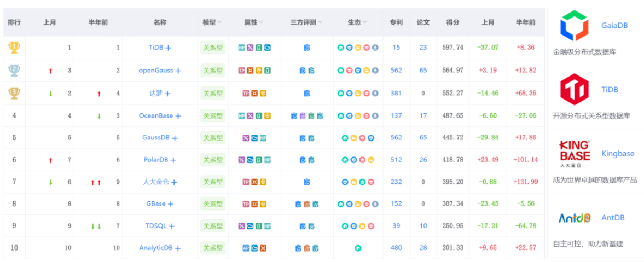This screenshot has width=644, height=262.
Task: Click the HP attribute icon in the GaussDB row
Action: 263,138
